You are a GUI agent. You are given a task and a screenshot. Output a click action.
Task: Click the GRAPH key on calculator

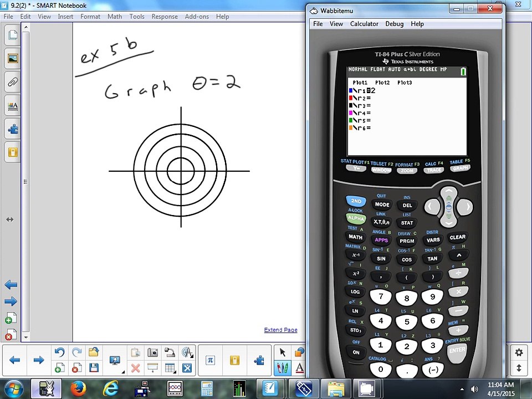(x=460, y=168)
